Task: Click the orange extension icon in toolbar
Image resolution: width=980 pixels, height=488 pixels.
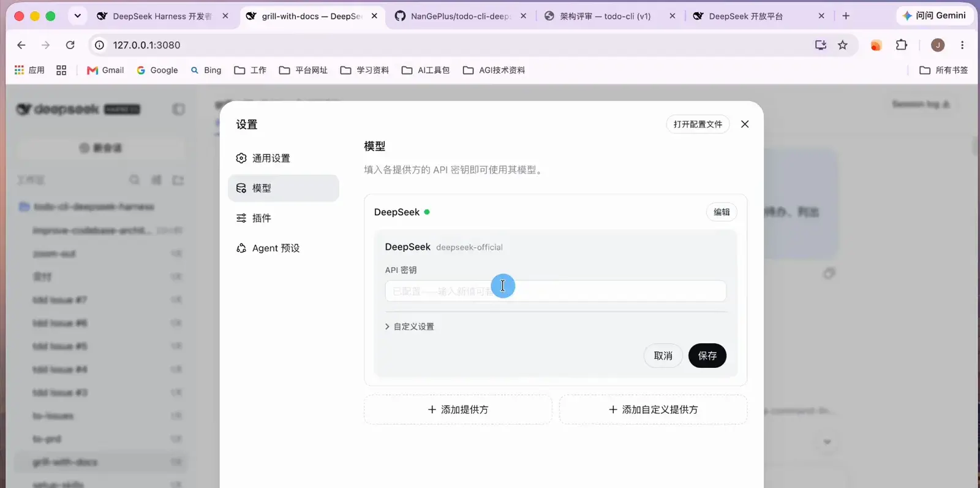Action: tap(876, 45)
